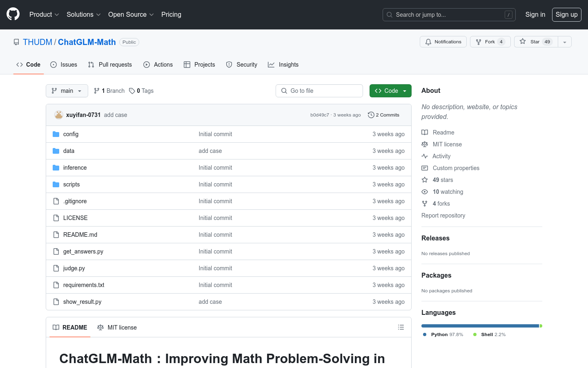Viewport: 588px width, 368px height.
Task: Click the Python 97.8% language entry
Action: [443, 334]
